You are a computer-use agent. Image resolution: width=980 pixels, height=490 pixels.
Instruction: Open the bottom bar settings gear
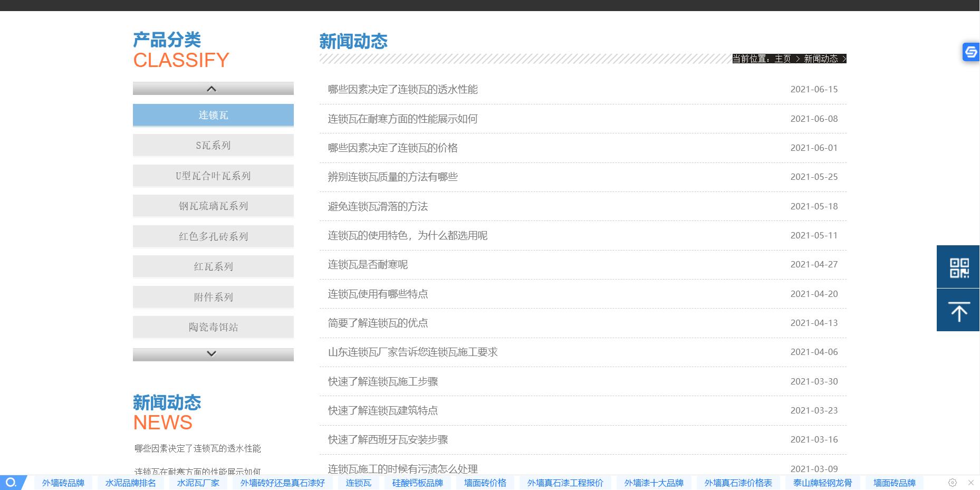coord(953,483)
